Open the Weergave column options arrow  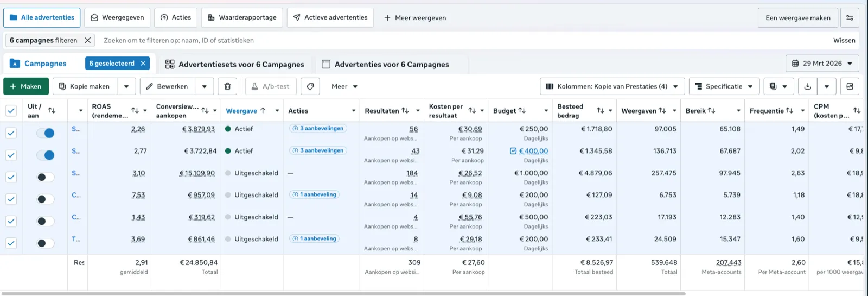click(277, 111)
